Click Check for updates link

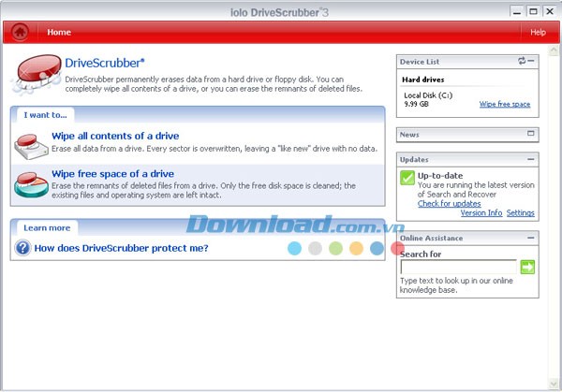point(449,204)
